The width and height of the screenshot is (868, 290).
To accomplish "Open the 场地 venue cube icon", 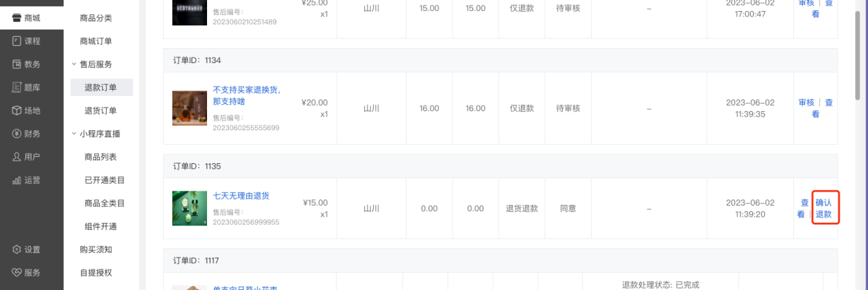I will 16,110.
